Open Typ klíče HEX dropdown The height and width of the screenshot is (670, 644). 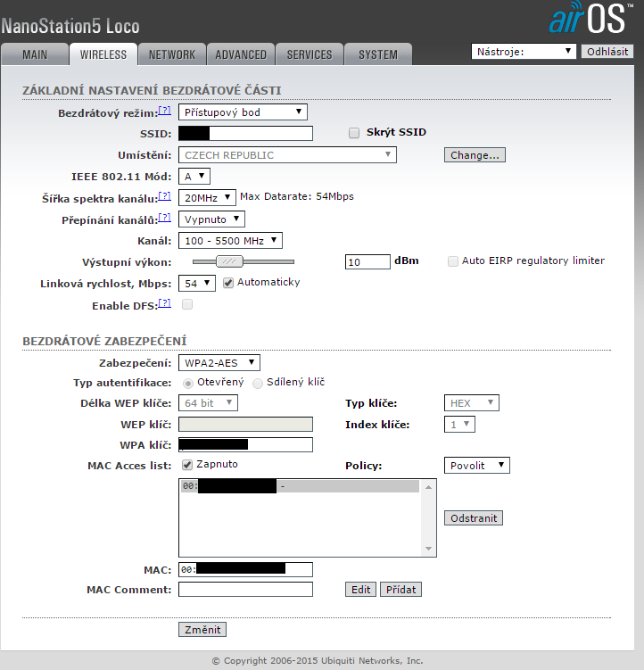click(x=472, y=403)
